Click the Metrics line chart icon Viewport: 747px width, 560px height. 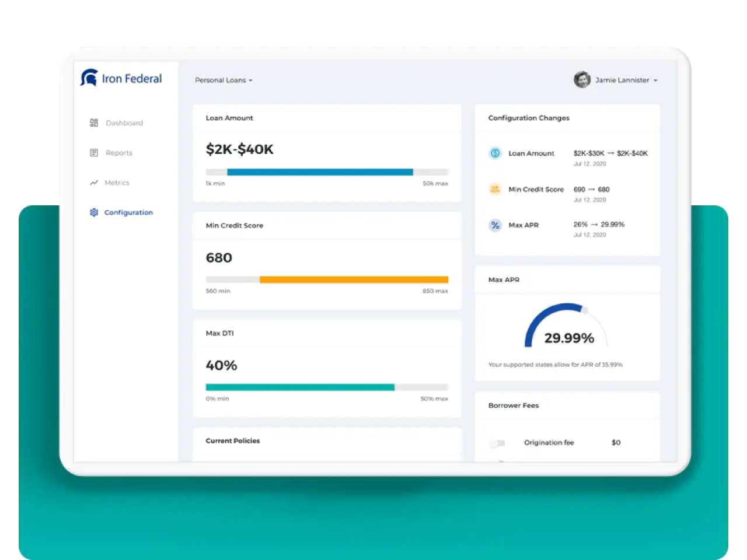pyautogui.click(x=94, y=183)
